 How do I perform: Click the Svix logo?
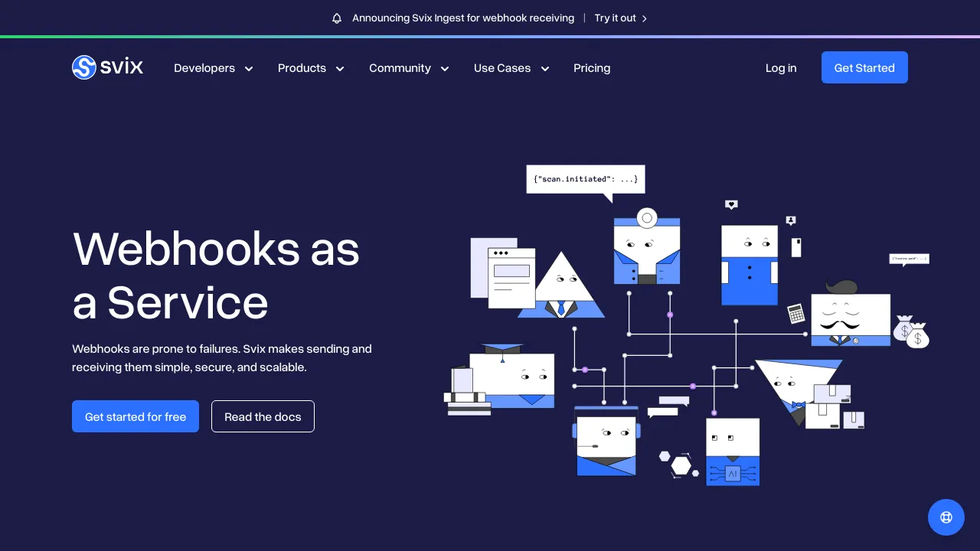click(107, 67)
